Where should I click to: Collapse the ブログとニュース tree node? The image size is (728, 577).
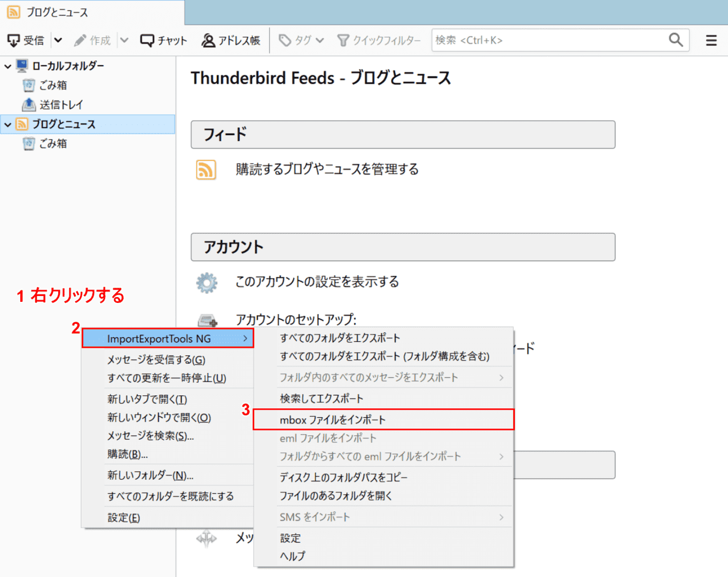(8, 124)
